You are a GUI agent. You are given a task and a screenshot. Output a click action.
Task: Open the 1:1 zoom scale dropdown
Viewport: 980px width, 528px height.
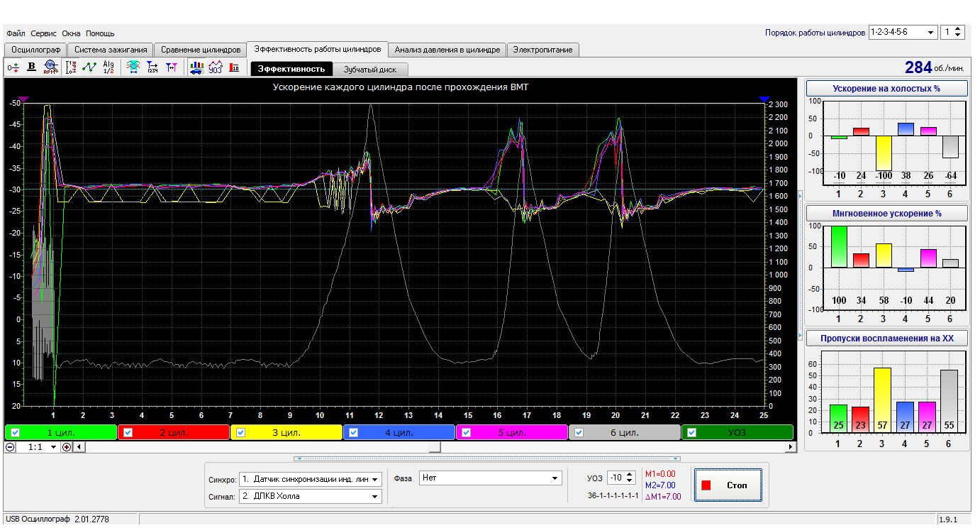(x=53, y=447)
